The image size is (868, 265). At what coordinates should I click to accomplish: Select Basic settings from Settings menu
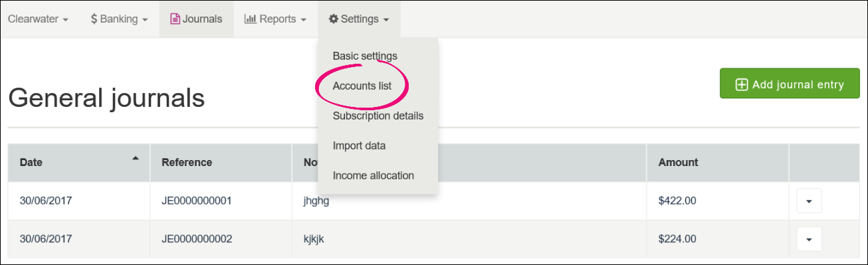365,56
